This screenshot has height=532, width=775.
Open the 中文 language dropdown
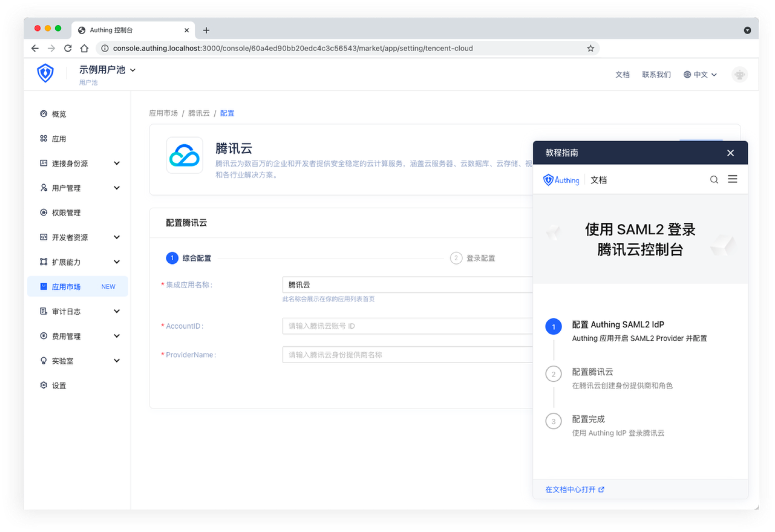(700, 75)
